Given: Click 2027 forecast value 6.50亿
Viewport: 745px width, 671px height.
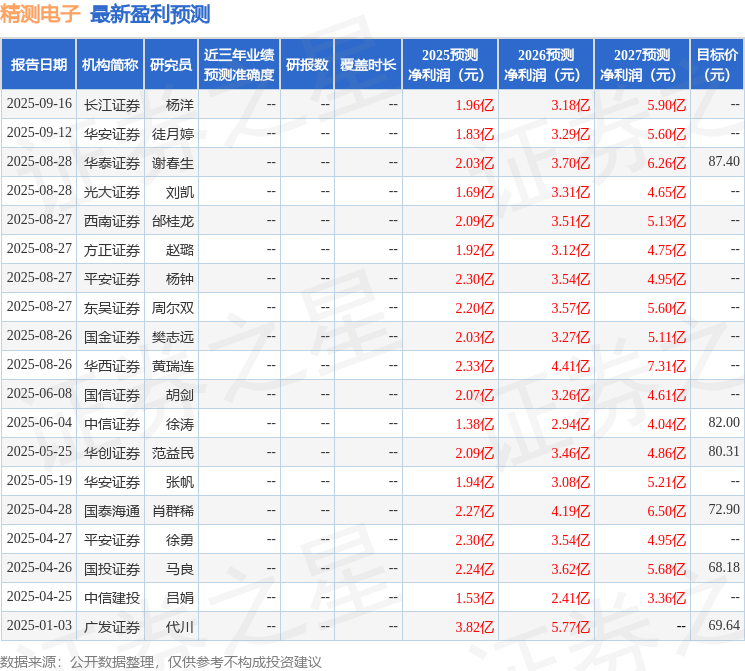Looking at the screenshot, I should [x=667, y=511].
